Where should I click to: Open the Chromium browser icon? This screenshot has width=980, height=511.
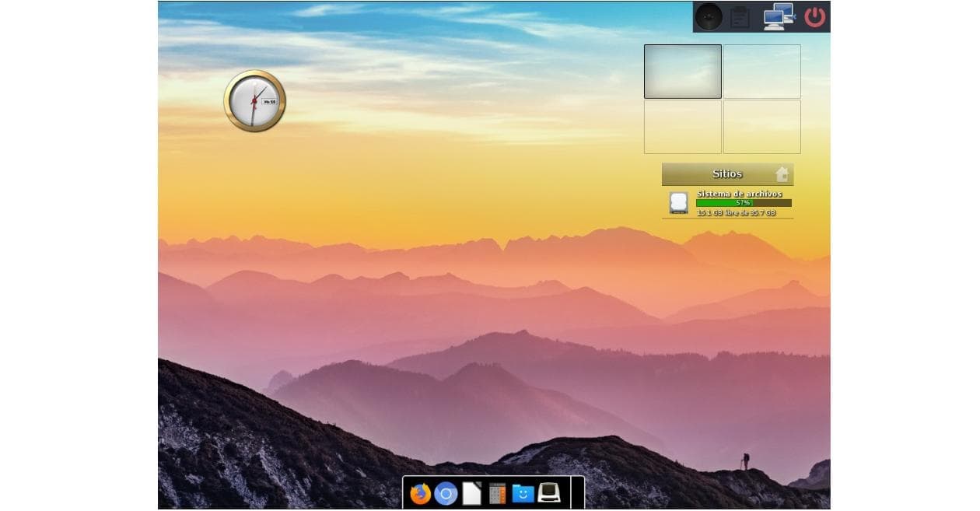(446, 494)
